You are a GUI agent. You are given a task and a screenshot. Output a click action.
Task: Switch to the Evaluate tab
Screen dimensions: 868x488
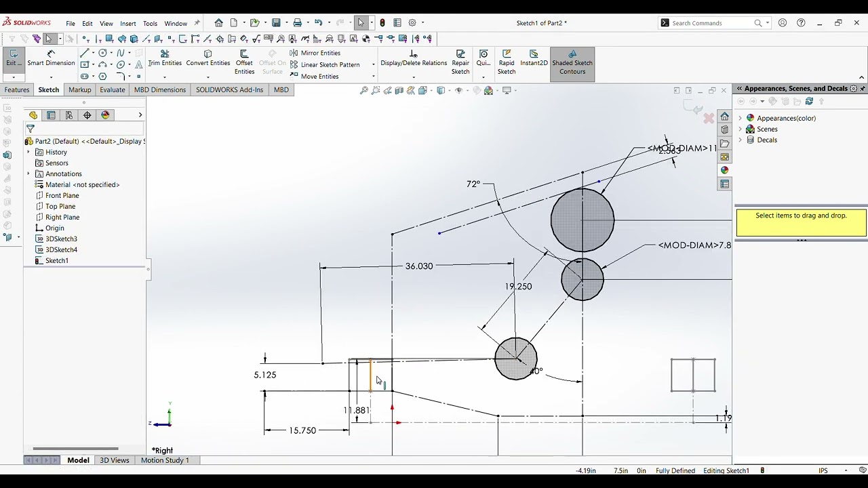point(113,89)
